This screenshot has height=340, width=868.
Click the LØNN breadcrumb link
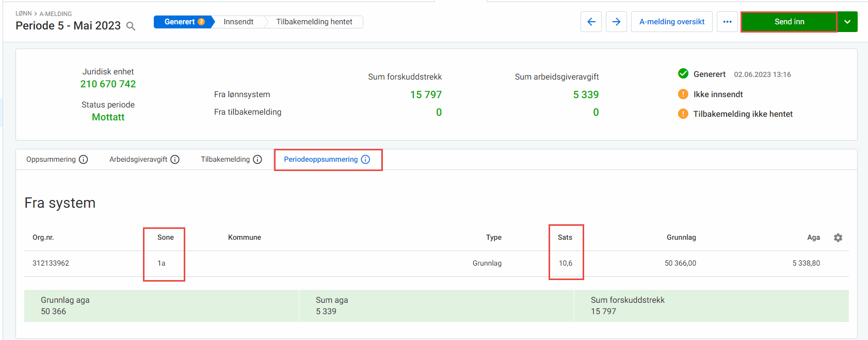(23, 13)
